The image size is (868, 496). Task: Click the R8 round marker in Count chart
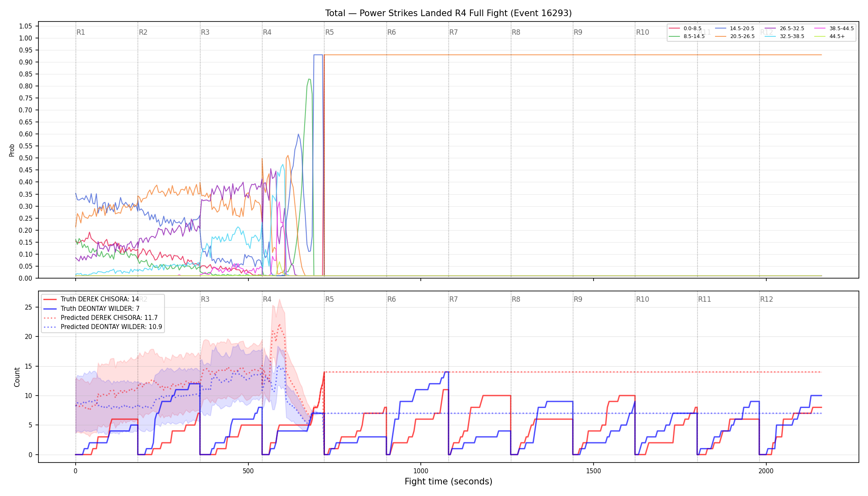(x=516, y=299)
